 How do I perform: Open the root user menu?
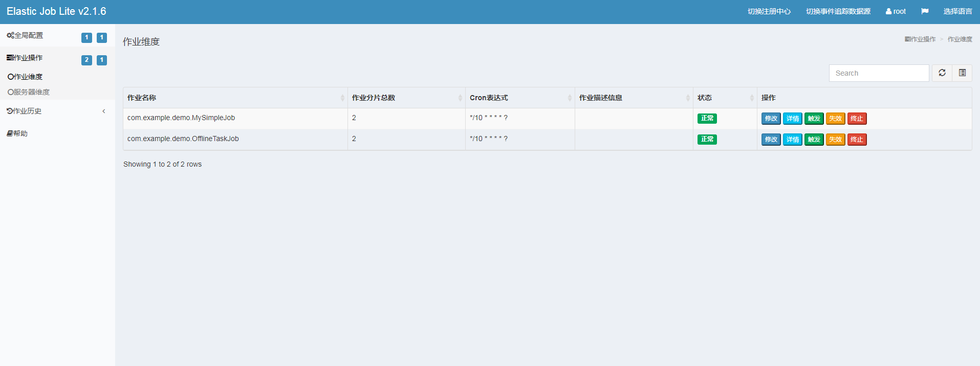point(896,11)
